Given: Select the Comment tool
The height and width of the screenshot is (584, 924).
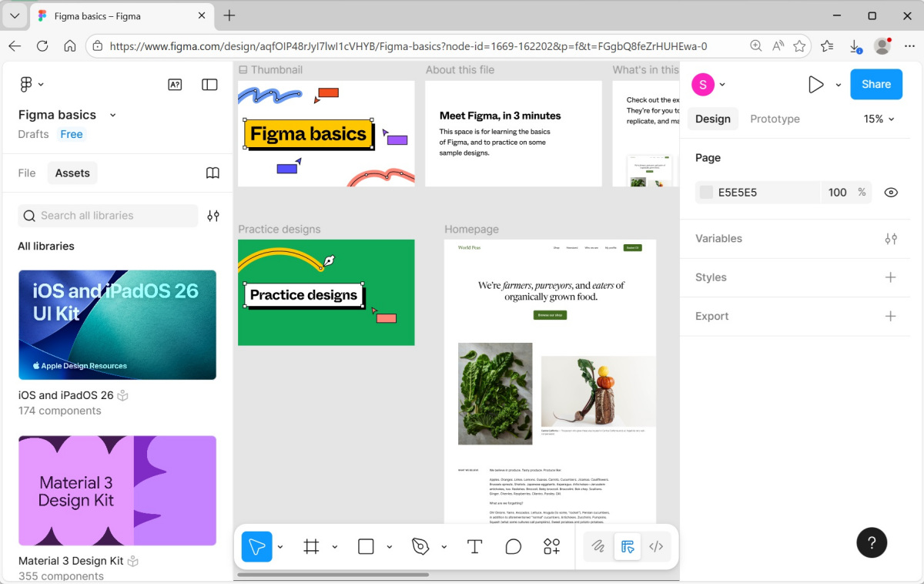Looking at the screenshot, I should point(514,547).
